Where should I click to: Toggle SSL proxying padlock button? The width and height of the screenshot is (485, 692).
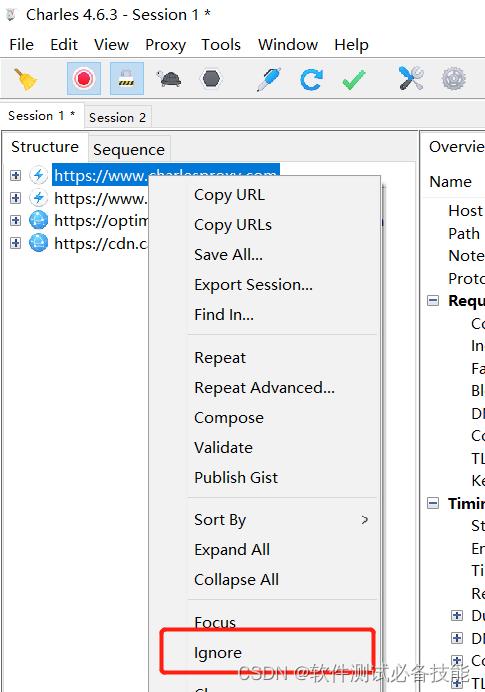126,79
